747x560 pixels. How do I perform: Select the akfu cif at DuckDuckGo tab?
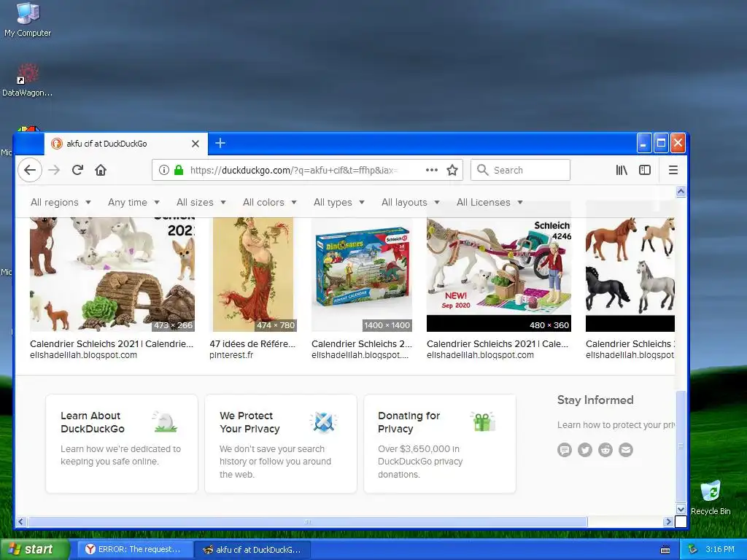click(125, 144)
